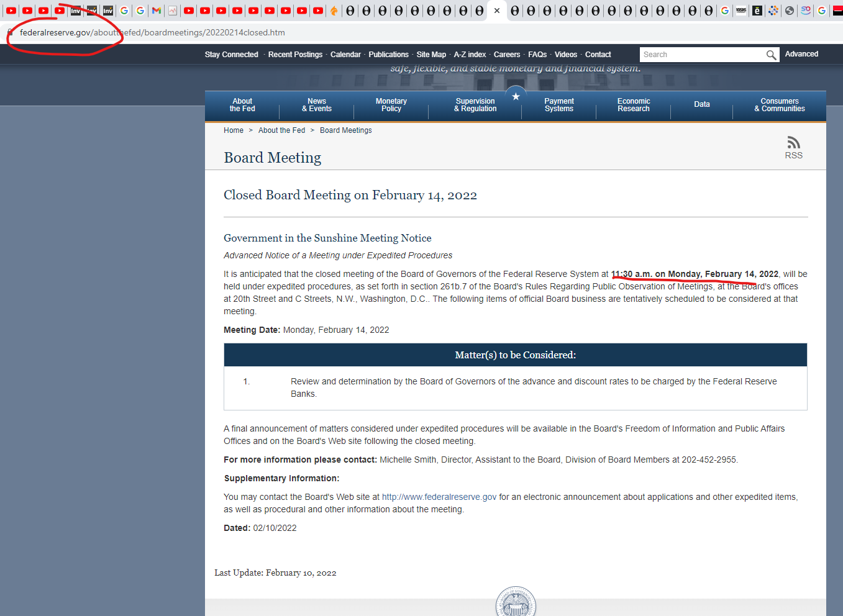Click 'Government in the Sunshine Meeting Notice' heading
Image resolution: width=843 pixels, height=616 pixels.
[x=327, y=238]
